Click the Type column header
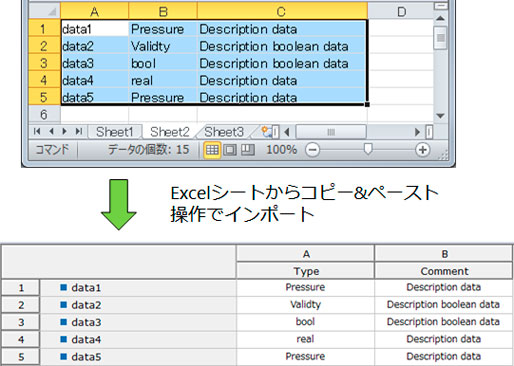Viewport: 514px width, 366px height. click(306, 271)
